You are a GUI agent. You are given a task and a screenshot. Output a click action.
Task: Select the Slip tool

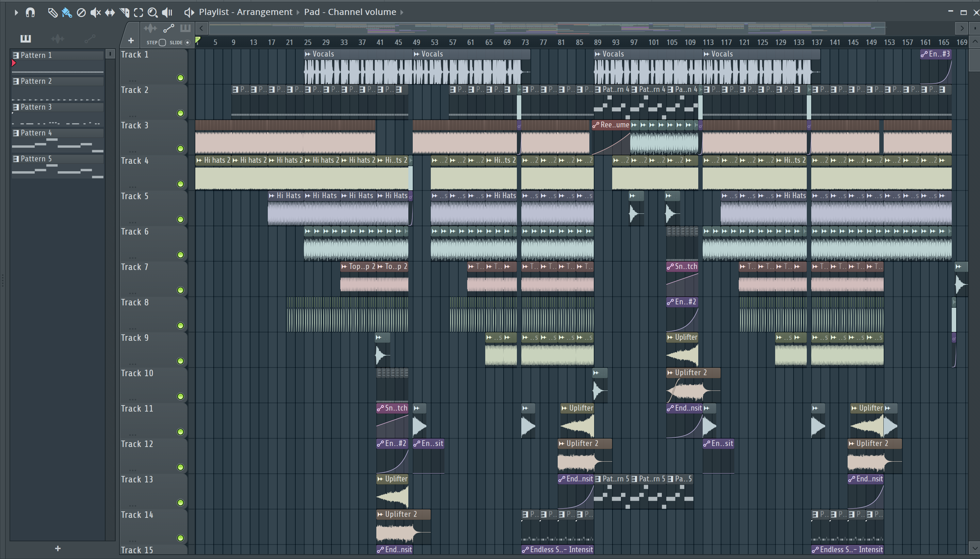point(110,13)
